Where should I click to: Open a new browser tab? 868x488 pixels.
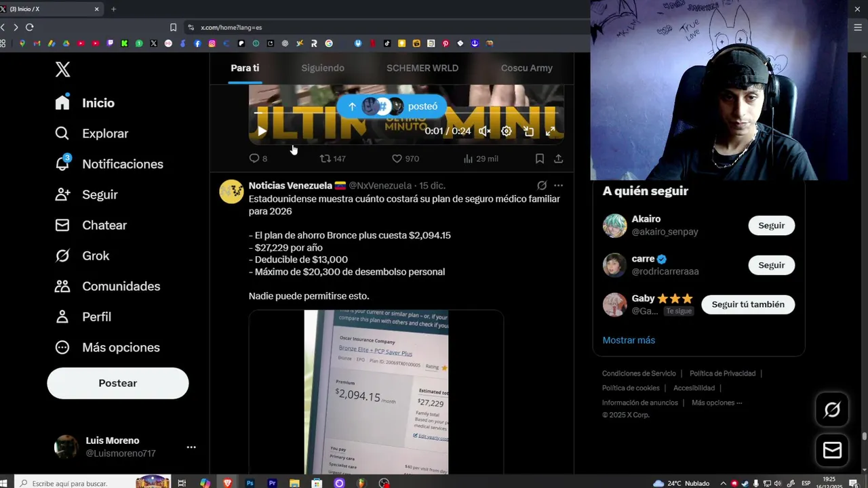pos(113,9)
